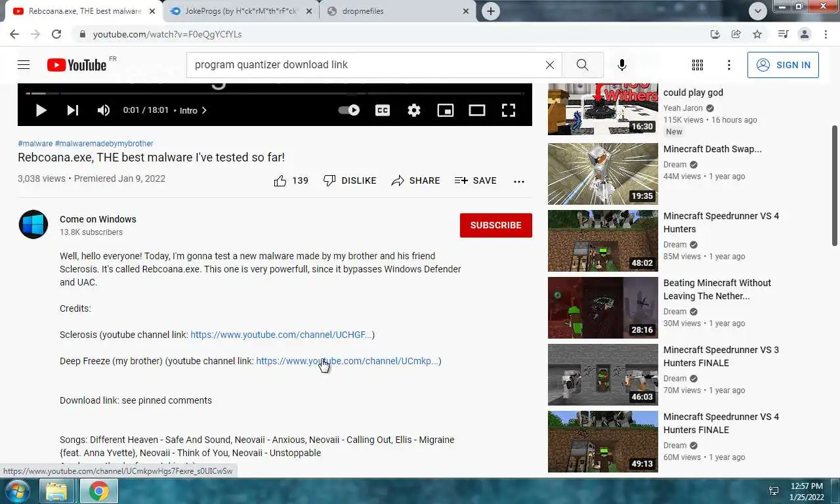Open video settings gear
The width and height of the screenshot is (840, 504).
point(414,110)
